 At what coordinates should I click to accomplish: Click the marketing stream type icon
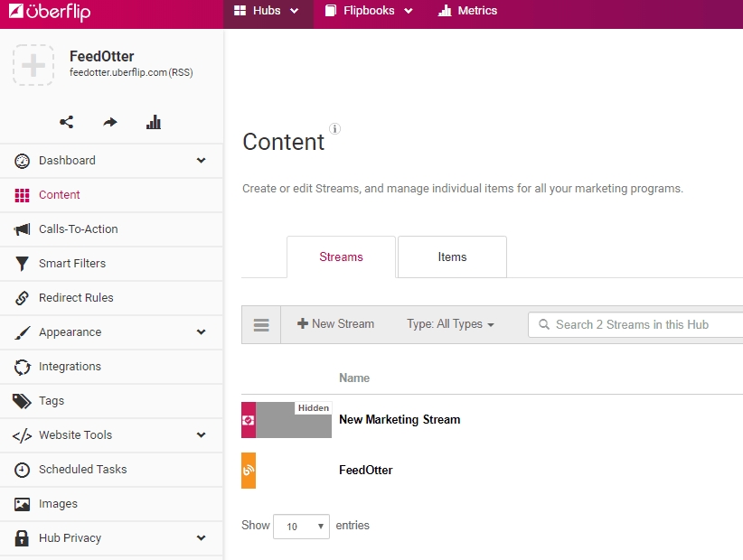click(x=249, y=420)
